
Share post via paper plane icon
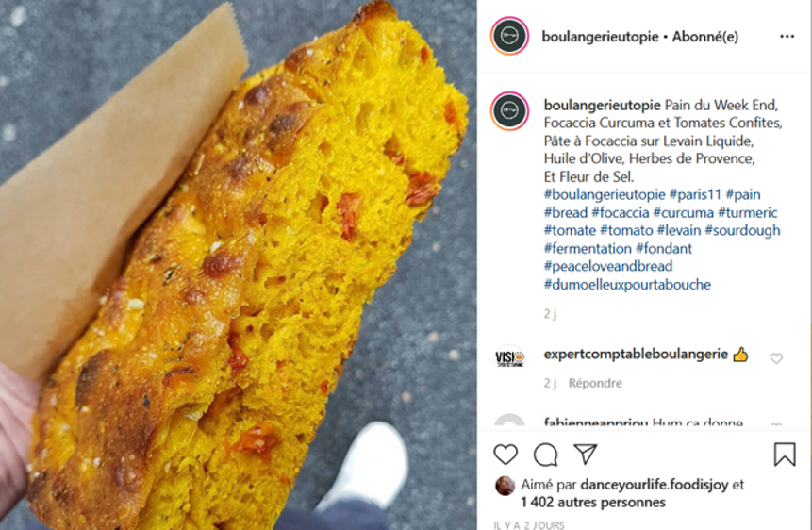[586, 454]
